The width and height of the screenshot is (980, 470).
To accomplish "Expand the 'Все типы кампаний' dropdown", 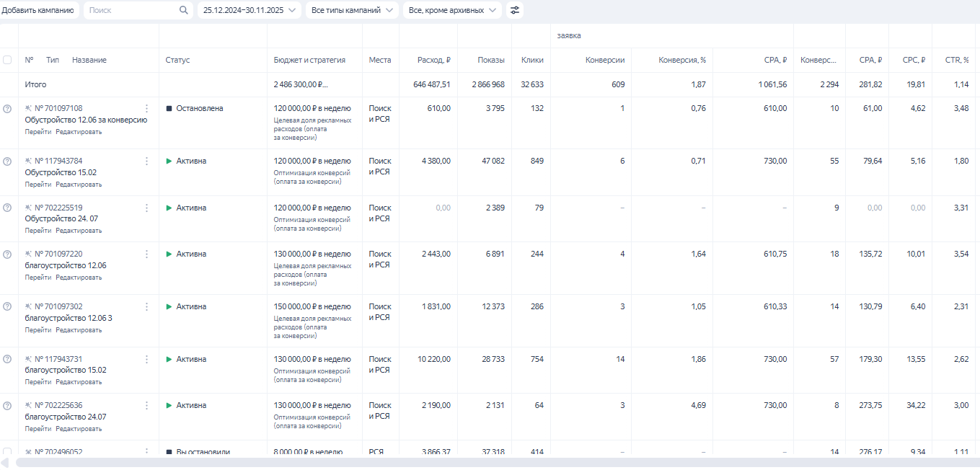I will point(352,10).
